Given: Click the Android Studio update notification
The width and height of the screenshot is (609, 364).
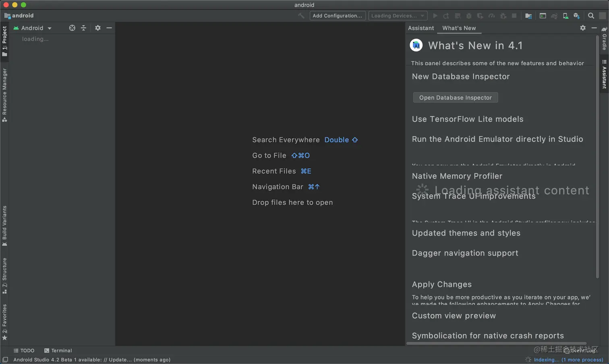Looking at the screenshot, I should pyautogui.click(x=92, y=360).
